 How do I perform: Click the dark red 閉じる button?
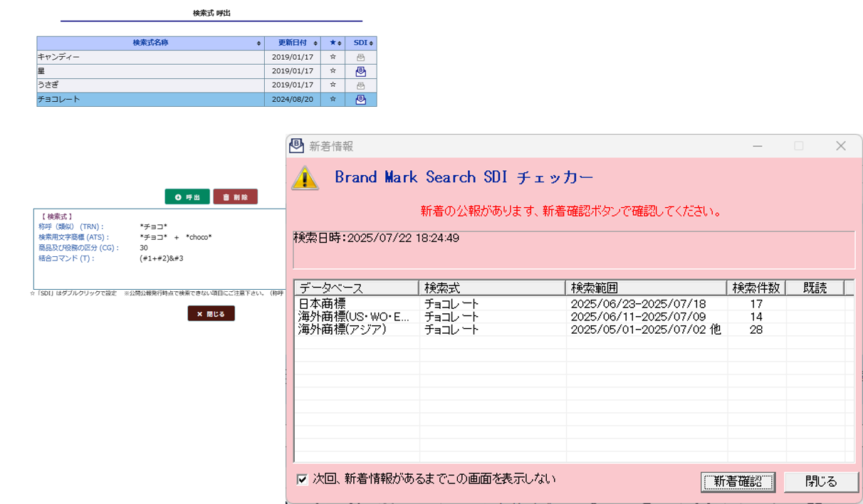point(211,314)
